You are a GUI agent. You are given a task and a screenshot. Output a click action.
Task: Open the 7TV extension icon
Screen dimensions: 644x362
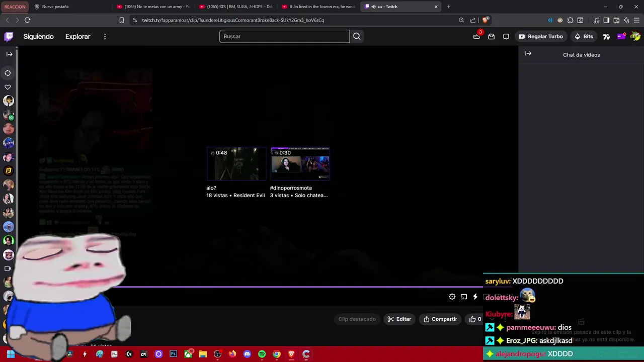click(606, 36)
